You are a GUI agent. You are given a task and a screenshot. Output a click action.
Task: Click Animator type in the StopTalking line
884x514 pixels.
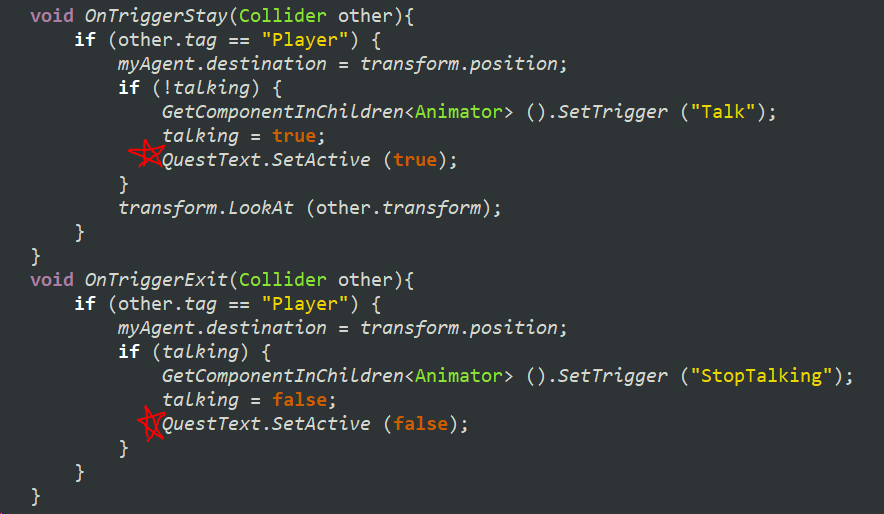(458, 376)
